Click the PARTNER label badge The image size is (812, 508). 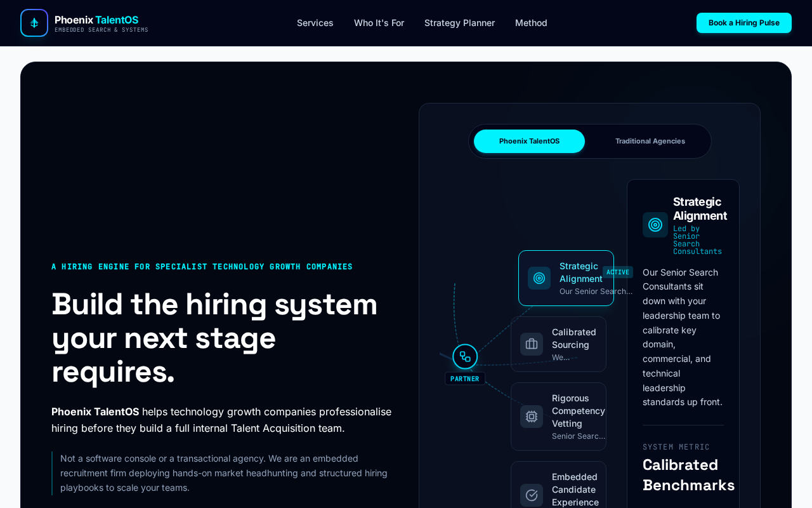point(465,378)
